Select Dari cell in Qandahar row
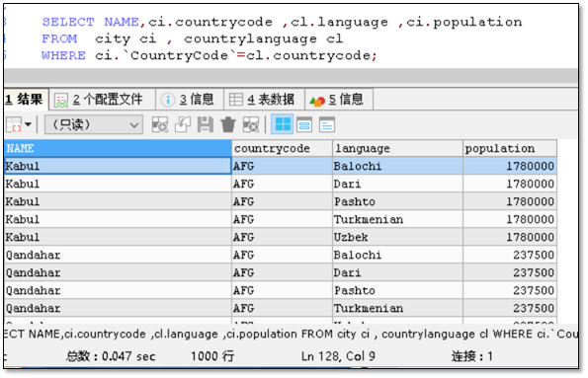The width and height of the screenshot is (588, 378). pyautogui.click(x=397, y=272)
